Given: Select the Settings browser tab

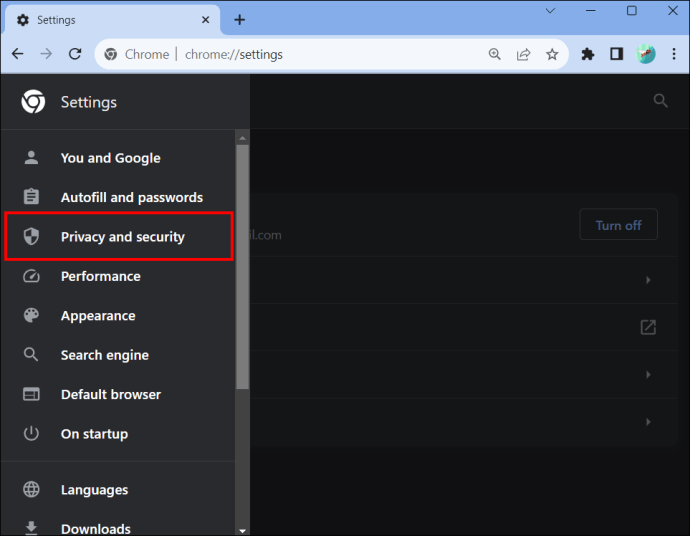Looking at the screenshot, I should pyautogui.click(x=112, y=20).
